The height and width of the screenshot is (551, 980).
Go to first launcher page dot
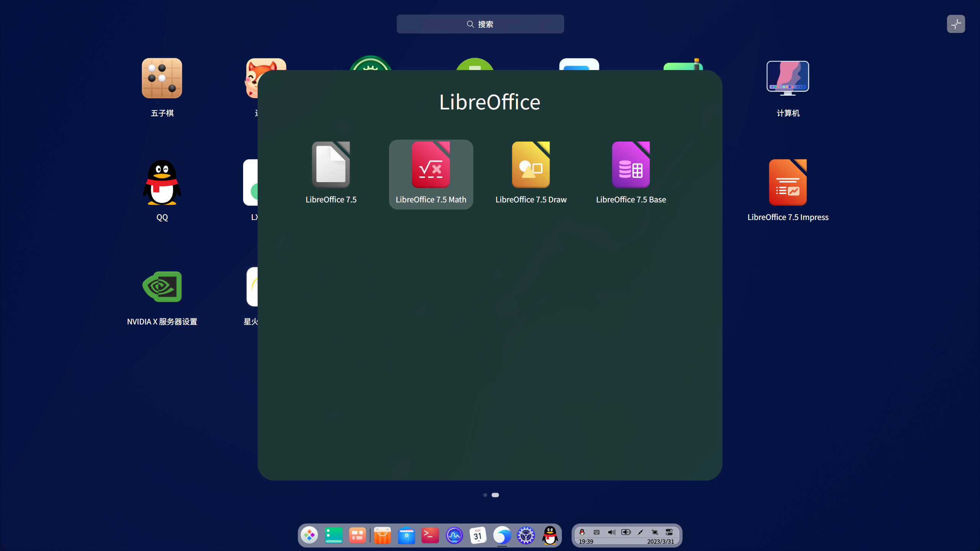tap(485, 495)
